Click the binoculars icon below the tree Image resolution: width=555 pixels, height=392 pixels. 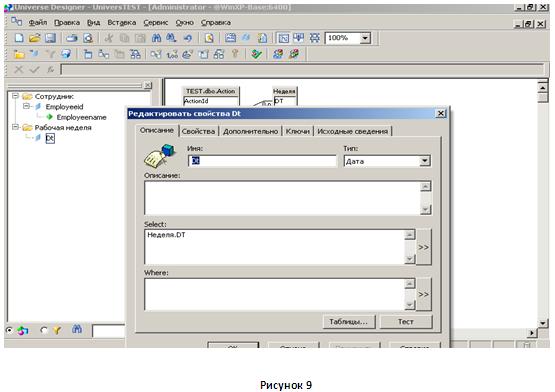coord(77,329)
